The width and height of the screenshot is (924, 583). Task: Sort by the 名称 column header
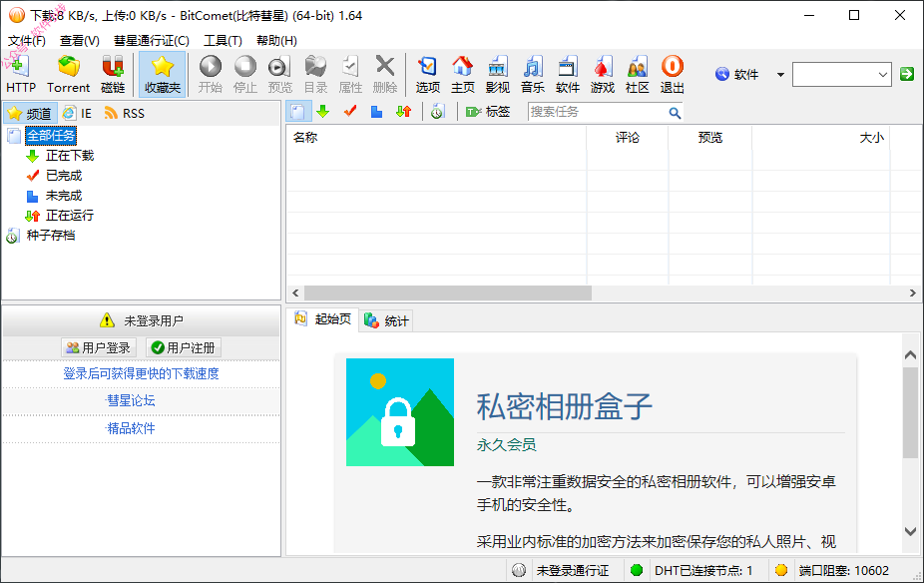click(x=436, y=138)
